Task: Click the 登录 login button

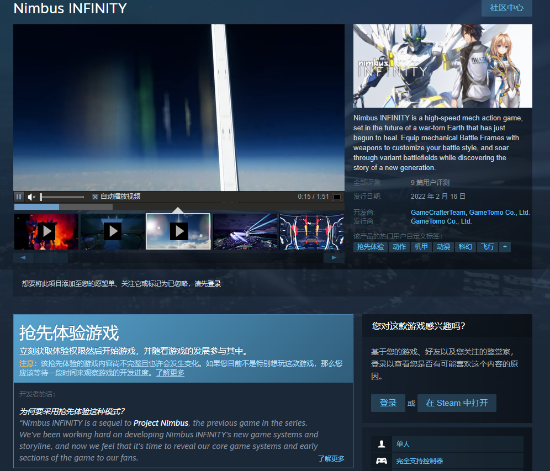Action: click(x=388, y=403)
